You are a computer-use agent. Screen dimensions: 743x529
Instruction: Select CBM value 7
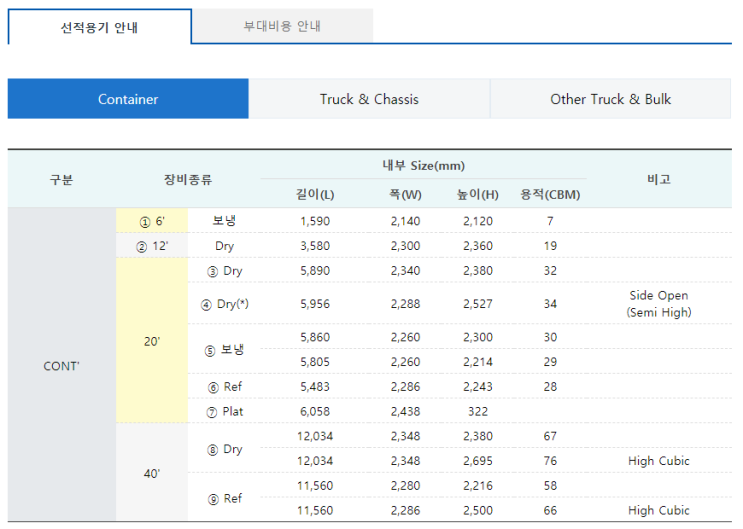click(550, 221)
